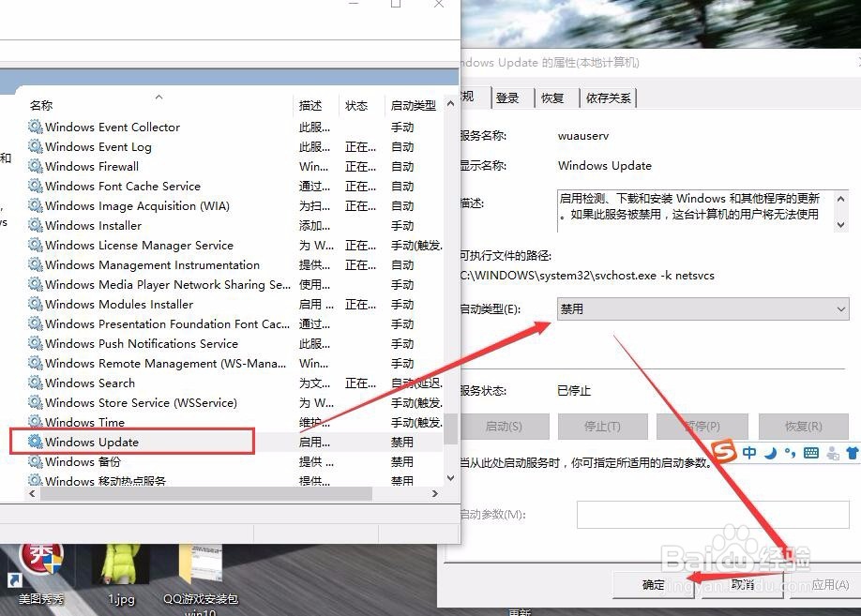Click the 启动类型 column header
861x616 pixels.
click(414, 105)
